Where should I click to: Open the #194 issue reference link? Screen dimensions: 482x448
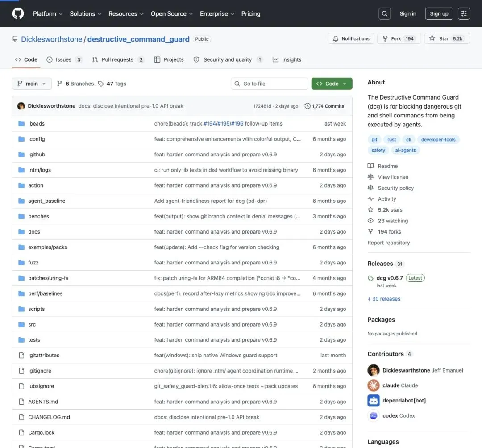(x=210, y=124)
